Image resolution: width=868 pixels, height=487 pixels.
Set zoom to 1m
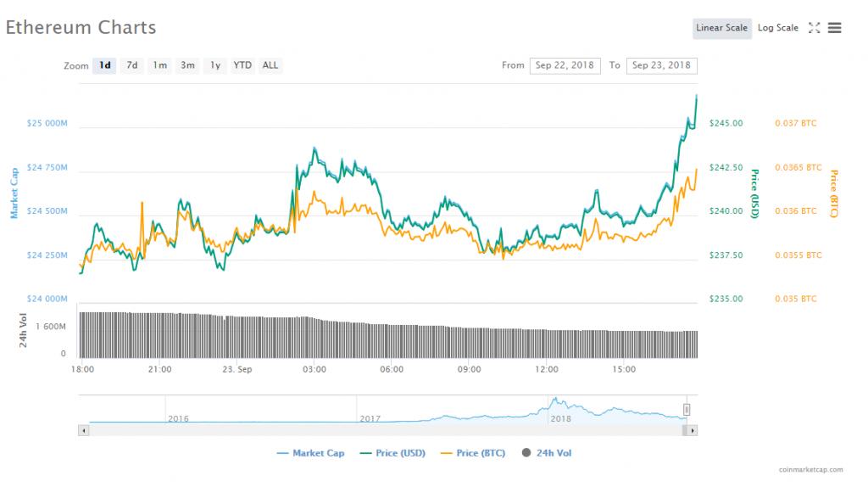click(x=159, y=65)
